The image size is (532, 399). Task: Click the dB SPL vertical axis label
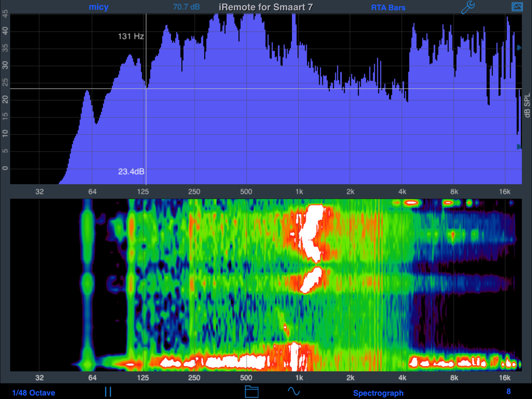527,106
